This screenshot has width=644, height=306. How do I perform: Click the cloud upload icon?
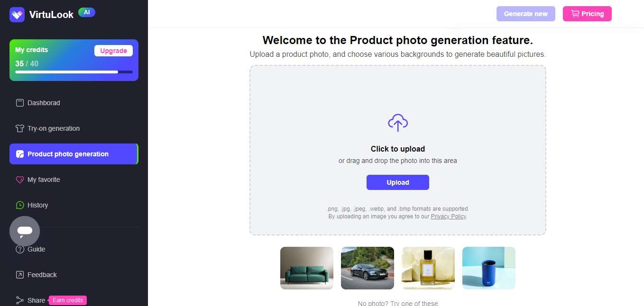[x=398, y=123]
